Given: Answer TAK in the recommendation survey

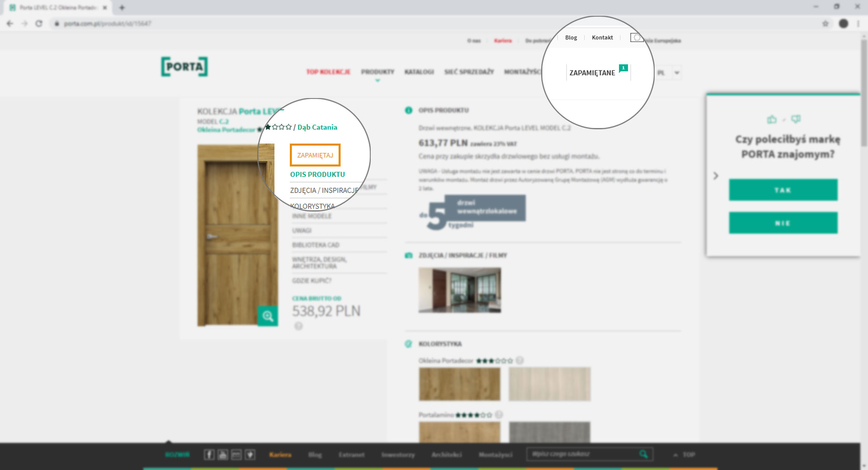Looking at the screenshot, I should pos(783,190).
